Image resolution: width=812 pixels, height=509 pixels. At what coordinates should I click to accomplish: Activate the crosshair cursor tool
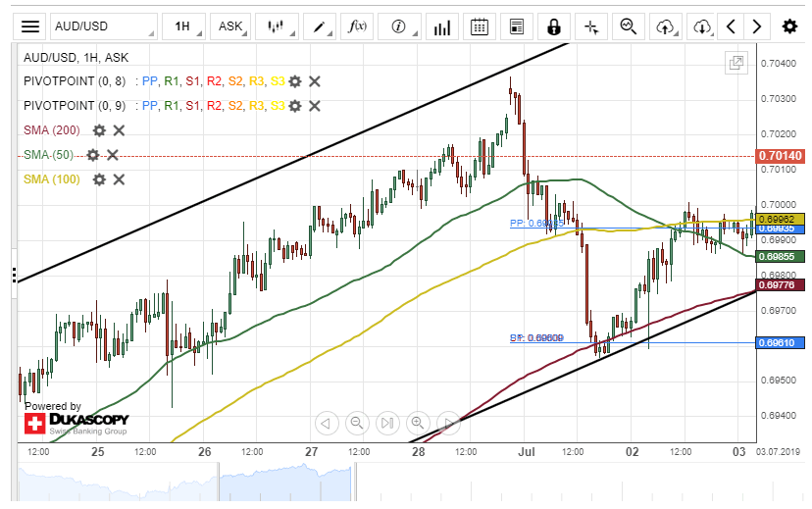(591, 26)
